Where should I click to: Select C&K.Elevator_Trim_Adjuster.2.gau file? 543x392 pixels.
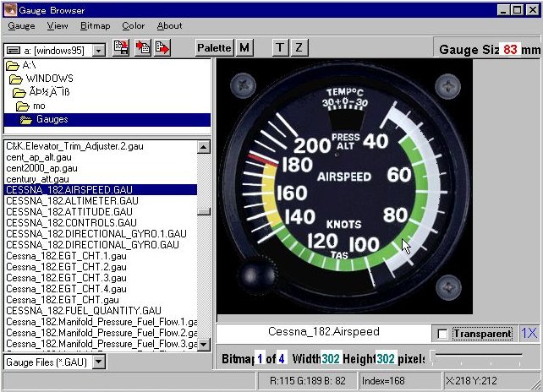coord(74,146)
